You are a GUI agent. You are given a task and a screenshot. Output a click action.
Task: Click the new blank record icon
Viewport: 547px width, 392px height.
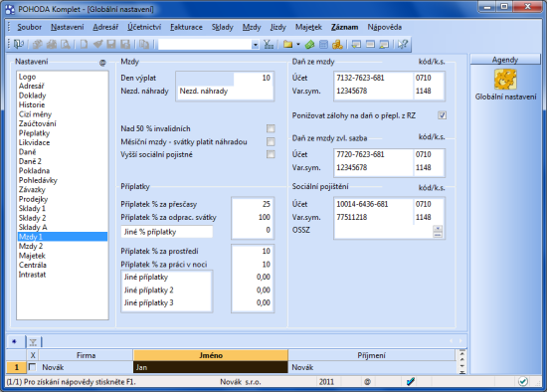coord(84,44)
